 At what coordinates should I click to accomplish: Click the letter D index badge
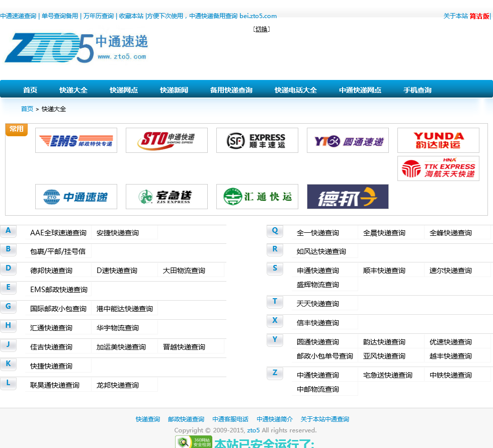[8, 268]
